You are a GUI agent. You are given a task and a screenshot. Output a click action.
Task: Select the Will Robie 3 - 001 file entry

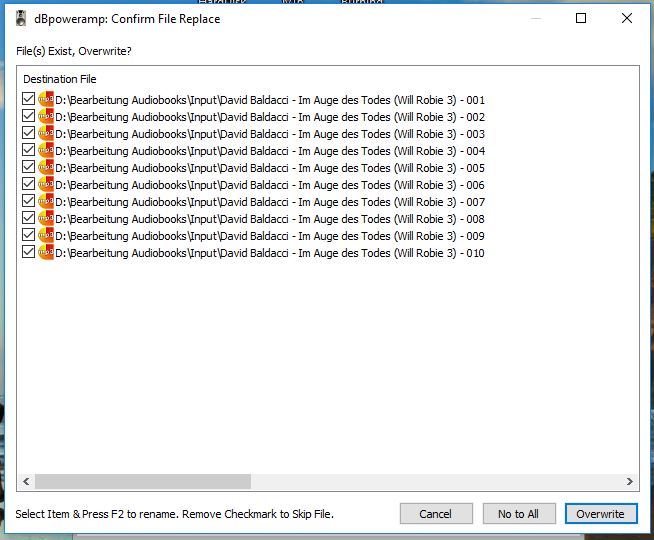270,100
